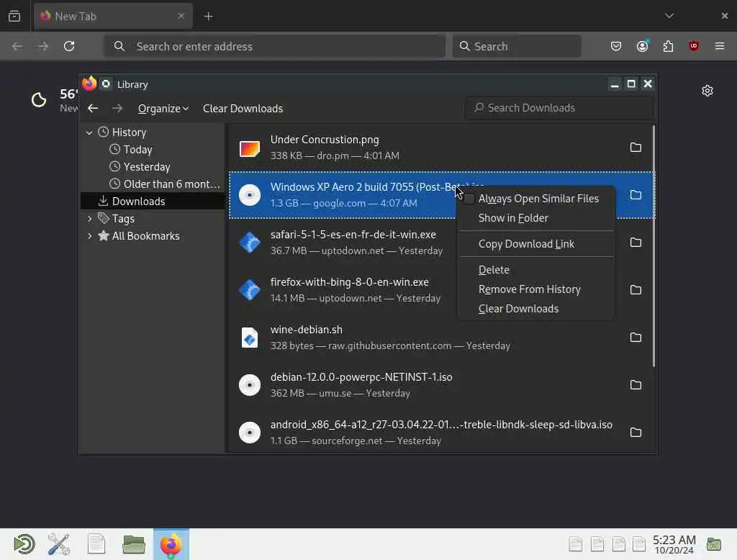Image resolution: width=737 pixels, height=560 pixels.
Task: Open the Pocket save icon
Action: [x=616, y=46]
